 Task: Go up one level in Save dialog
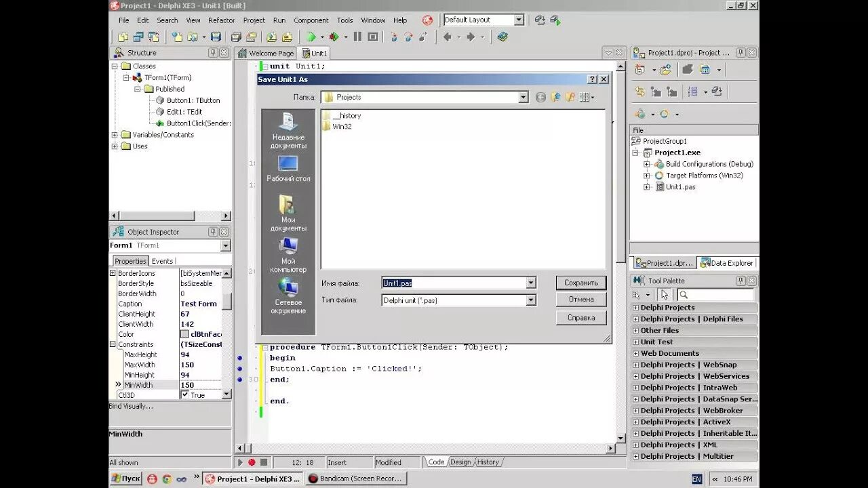point(555,98)
